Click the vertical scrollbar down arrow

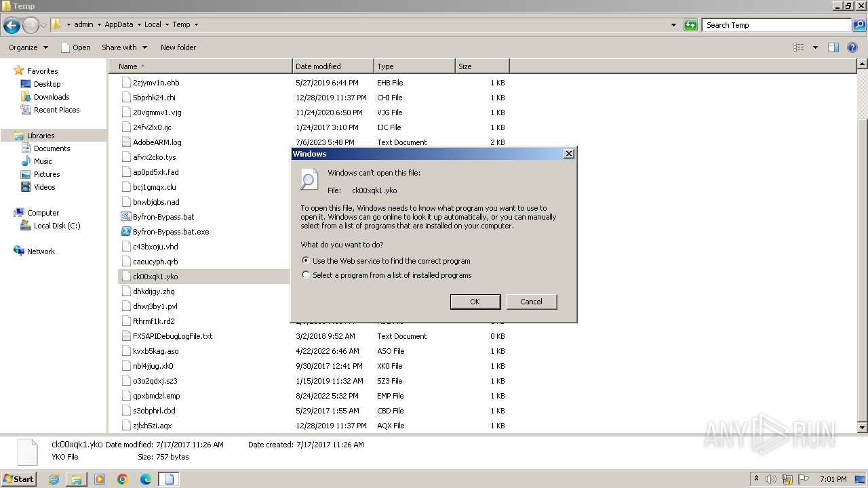coord(862,428)
